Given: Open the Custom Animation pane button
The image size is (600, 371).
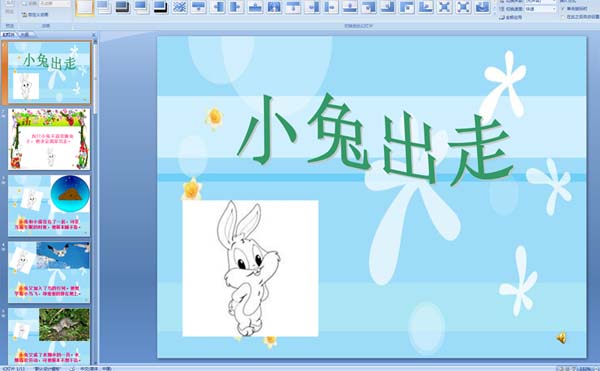Looking at the screenshot, I should point(35,15).
